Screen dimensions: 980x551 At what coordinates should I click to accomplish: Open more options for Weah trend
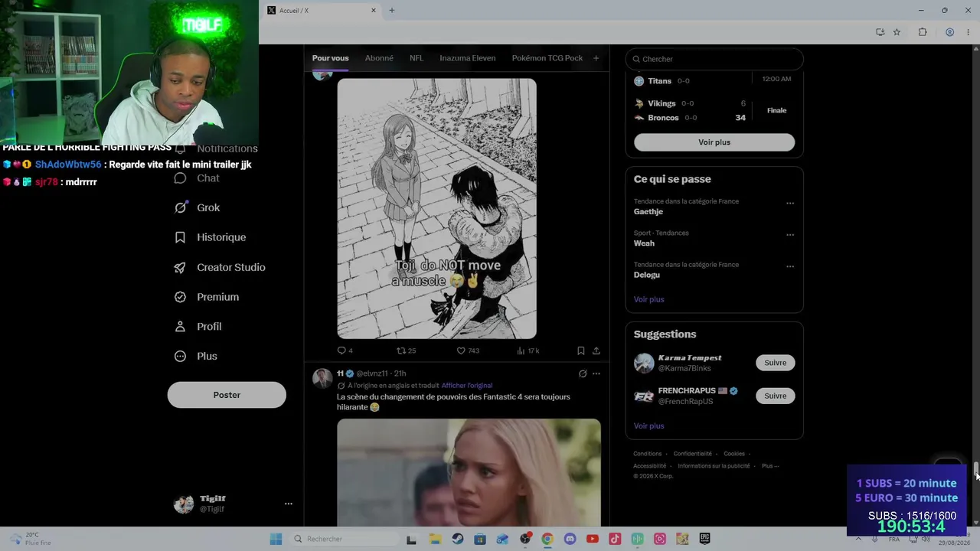pyautogui.click(x=790, y=235)
